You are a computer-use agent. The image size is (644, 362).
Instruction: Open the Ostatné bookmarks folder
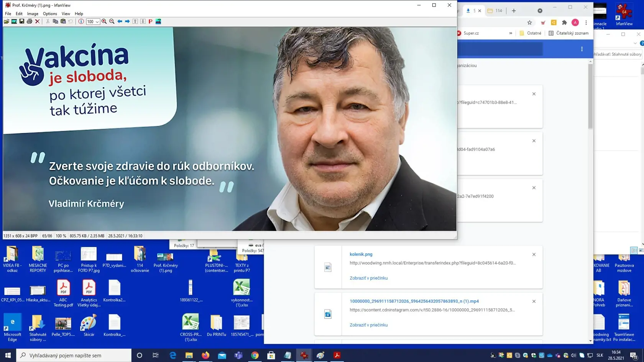pyautogui.click(x=531, y=33)
